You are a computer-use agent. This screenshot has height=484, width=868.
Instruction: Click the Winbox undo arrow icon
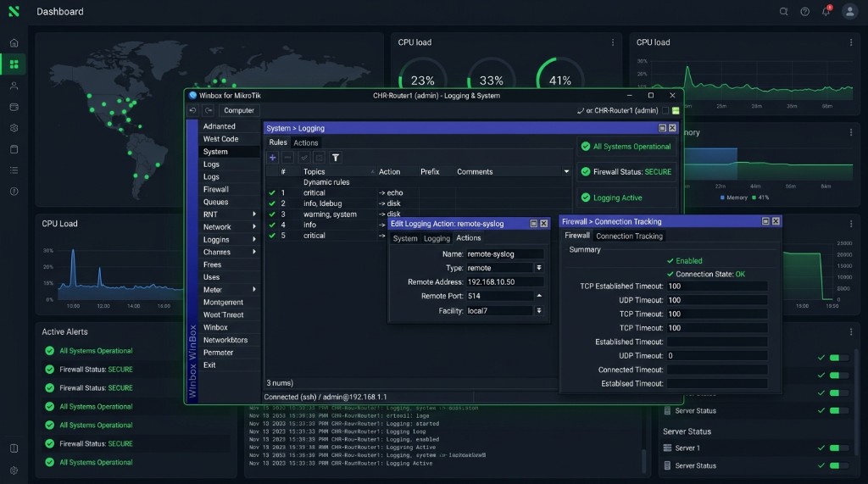pos(192,110)
